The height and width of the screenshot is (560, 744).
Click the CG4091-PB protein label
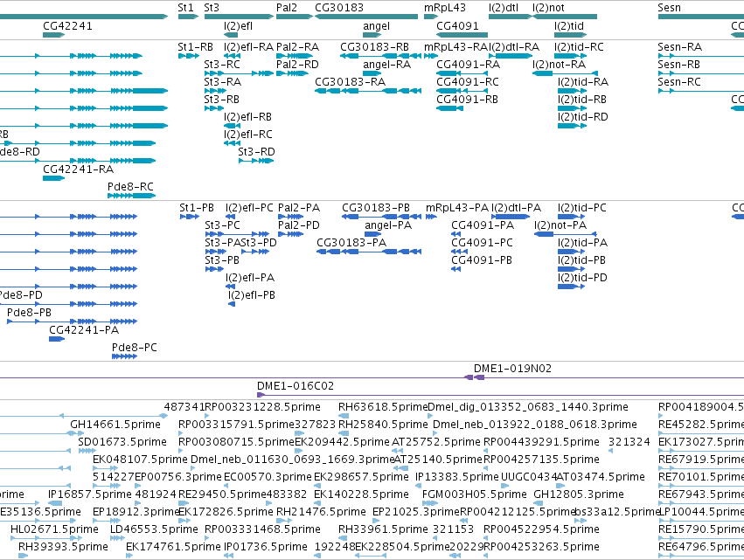pyautogui.click(x=482, y=261)
